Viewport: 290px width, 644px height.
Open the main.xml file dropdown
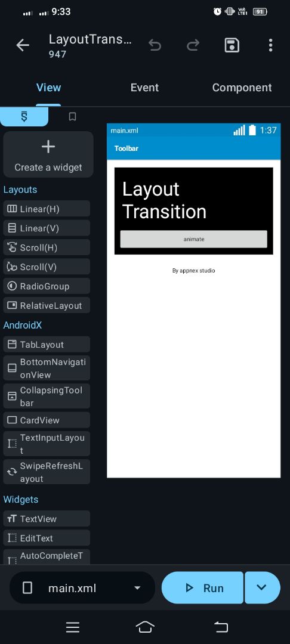82,588
